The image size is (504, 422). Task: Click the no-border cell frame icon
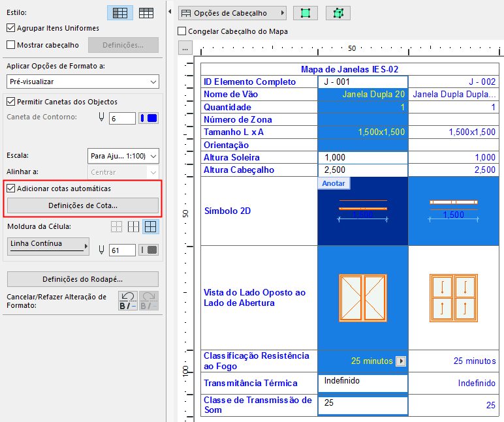pyautogui.click(x=116, y=227)
